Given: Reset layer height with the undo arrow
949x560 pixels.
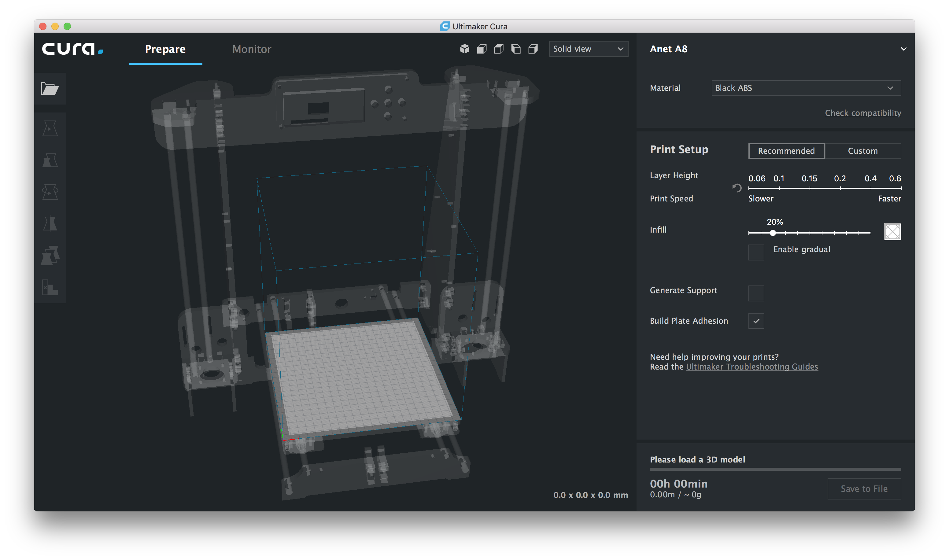Looking at the screenshot, I should coord(737,188).
